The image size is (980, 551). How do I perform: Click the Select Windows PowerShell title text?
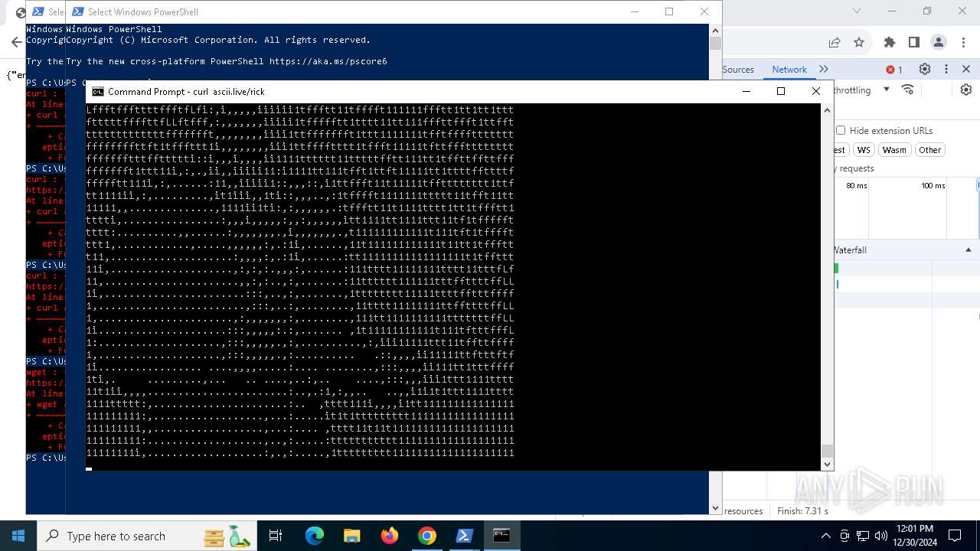tap(143, 11)
